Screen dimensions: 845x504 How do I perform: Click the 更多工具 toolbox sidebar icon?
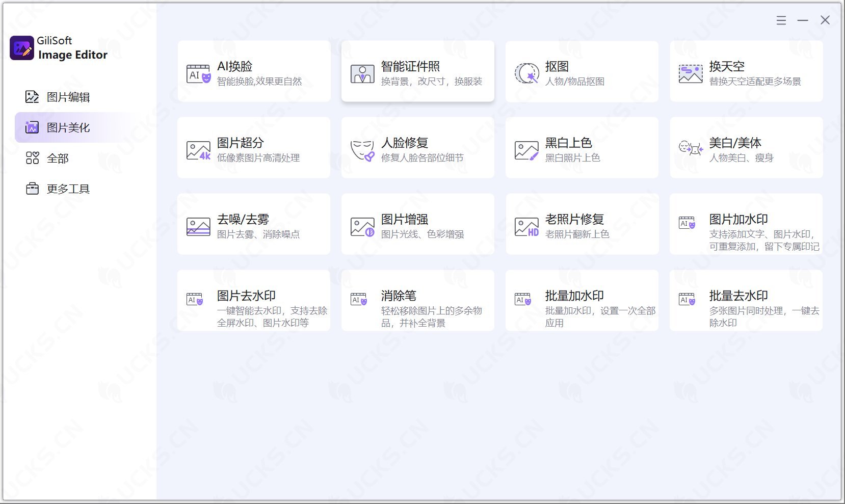click(32, 189)
